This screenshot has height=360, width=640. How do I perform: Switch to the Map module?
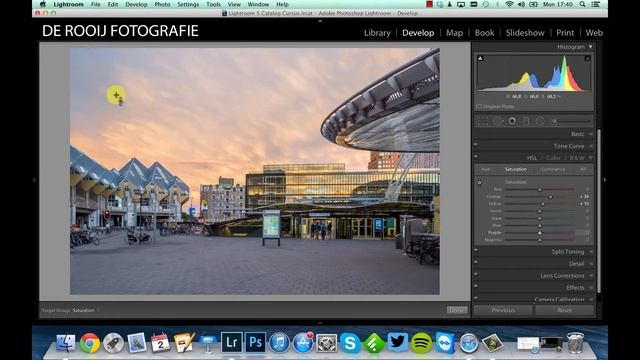pyautogui.click(x=454, y=33)
